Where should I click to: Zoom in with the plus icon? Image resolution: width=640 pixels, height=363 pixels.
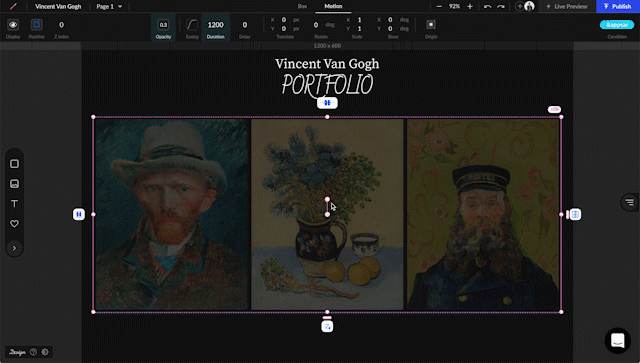coord(470,7)
